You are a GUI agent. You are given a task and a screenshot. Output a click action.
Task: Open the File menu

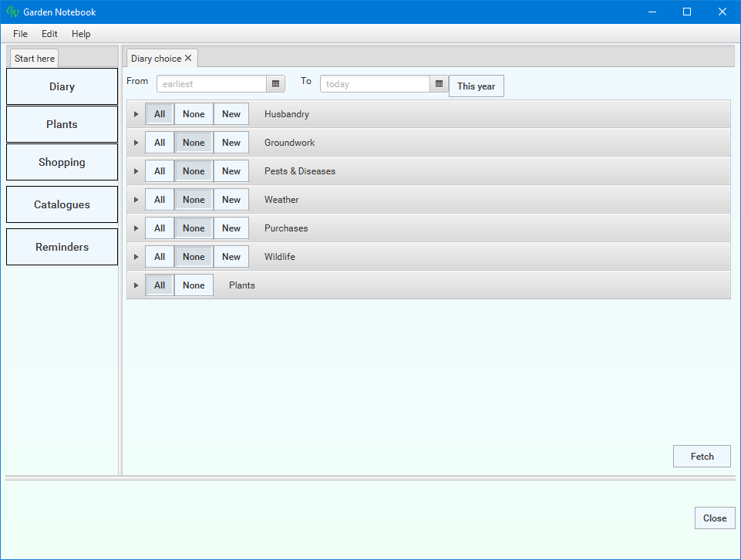(20, 34)
